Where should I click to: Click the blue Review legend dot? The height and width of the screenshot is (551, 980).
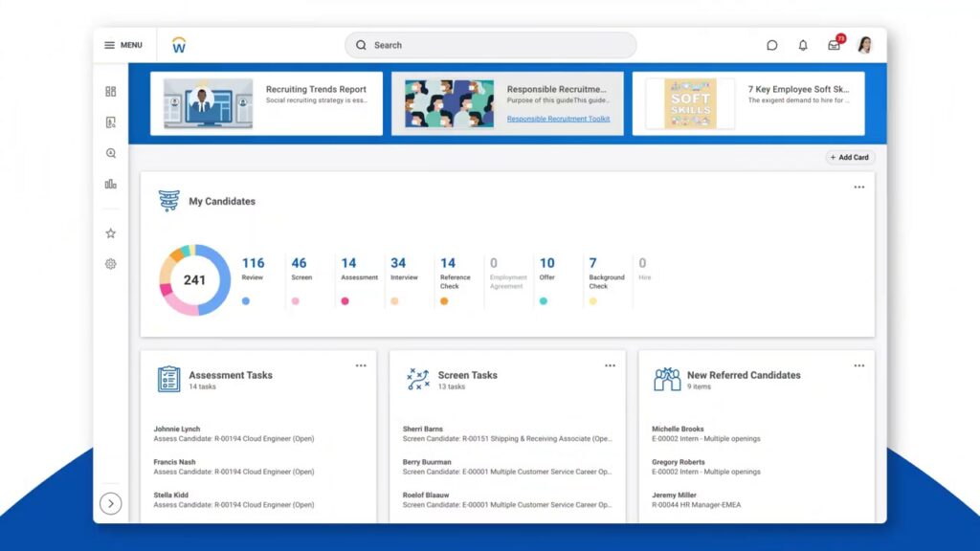(246, 301)
